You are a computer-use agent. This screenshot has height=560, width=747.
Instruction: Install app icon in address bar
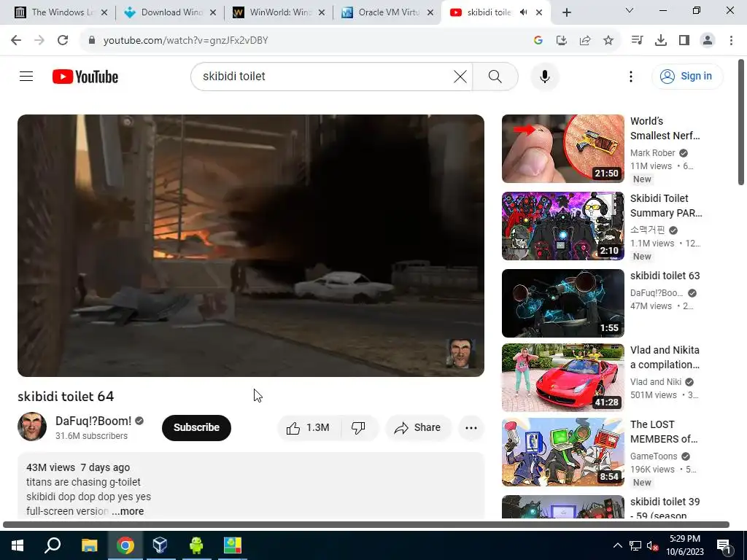pos(562,40)
